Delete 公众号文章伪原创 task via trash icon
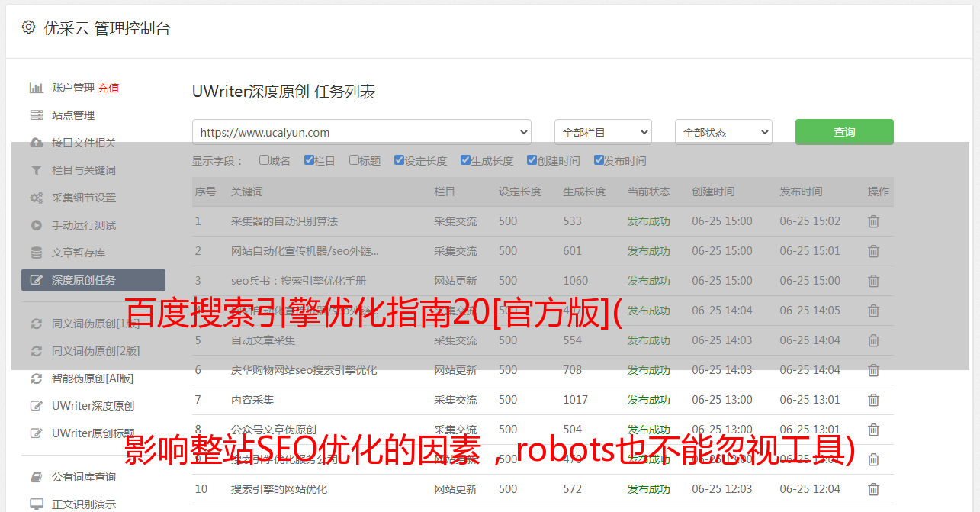The height and width of the screenshot is (512, 980). point(874,430)
